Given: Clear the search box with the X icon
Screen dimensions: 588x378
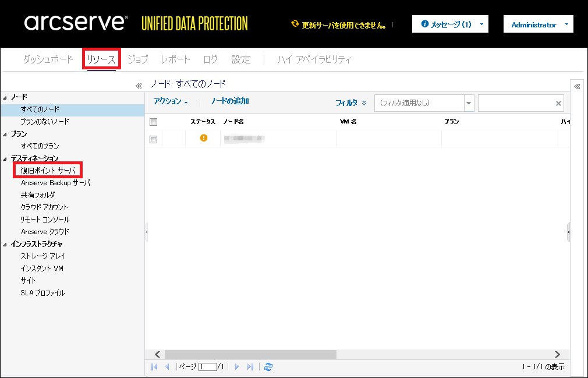Looking at the screenshot, I should click(x=558, y=104).
